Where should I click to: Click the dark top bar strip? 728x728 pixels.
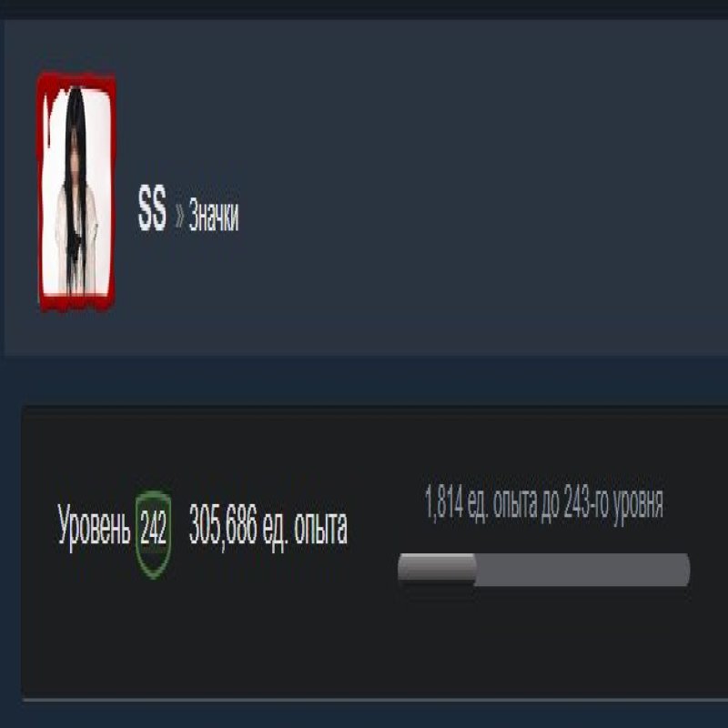364,9
